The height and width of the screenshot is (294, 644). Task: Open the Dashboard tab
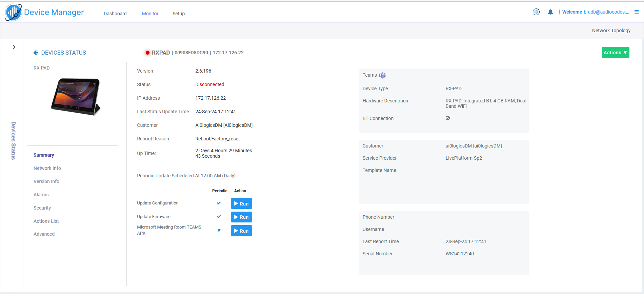pos(115,14)
